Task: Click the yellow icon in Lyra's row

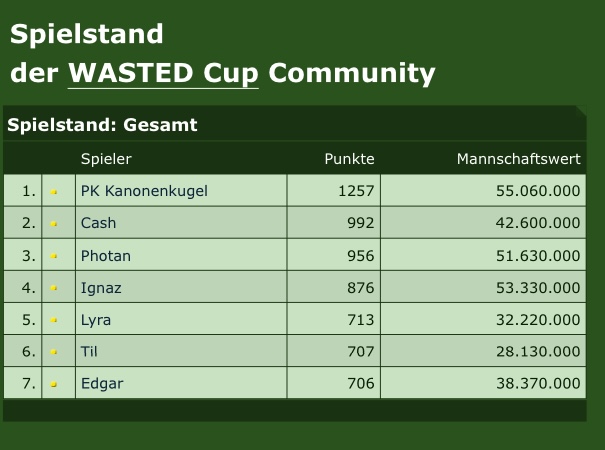Action: click(x=54, y=320)
